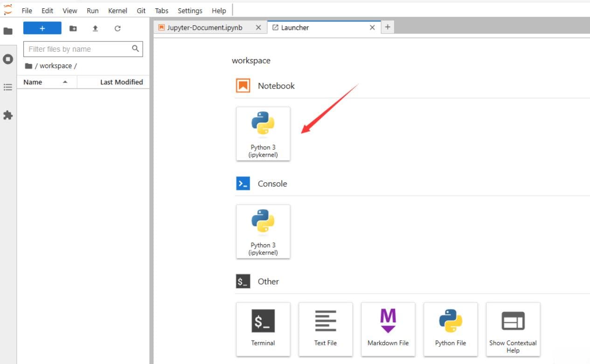Refresh the file list
The height and width of the screenshot is (364, 590).
pyautogui.click(x=118, y=28)
